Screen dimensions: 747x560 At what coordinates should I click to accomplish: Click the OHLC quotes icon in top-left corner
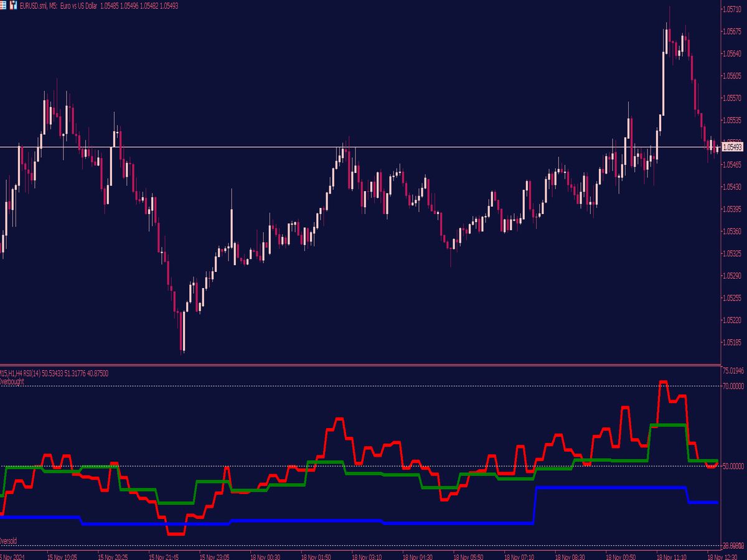[3, 4]
